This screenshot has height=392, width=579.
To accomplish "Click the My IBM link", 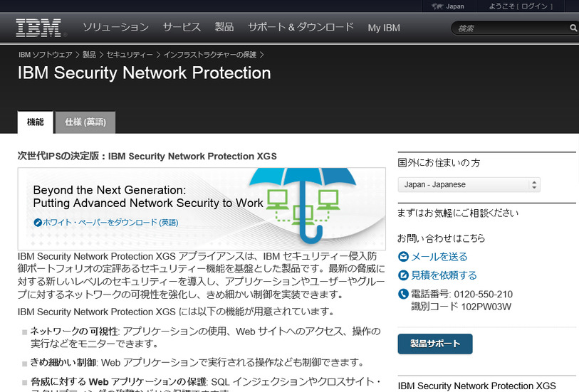I will tap(384, 28).
